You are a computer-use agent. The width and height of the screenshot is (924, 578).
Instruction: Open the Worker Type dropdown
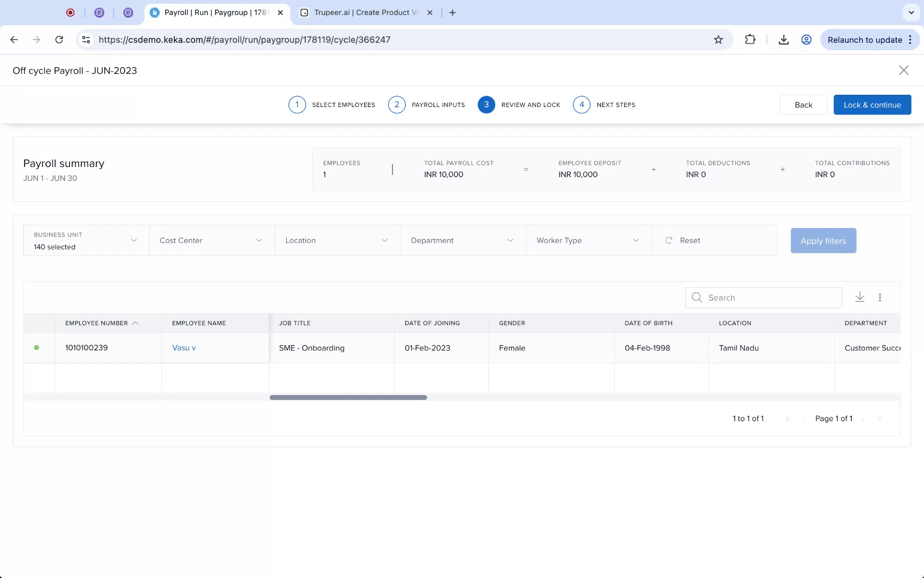coord(588,240)
